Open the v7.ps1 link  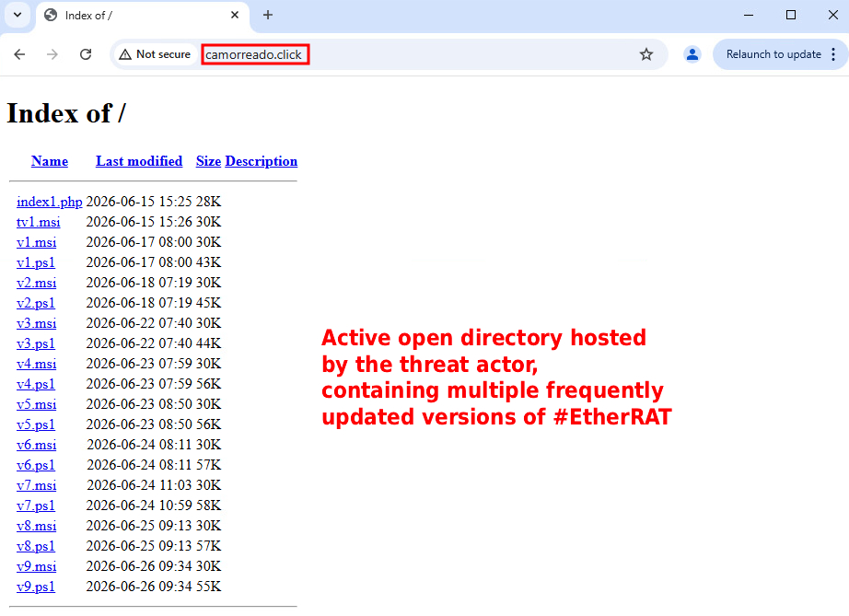coord(36,506)
